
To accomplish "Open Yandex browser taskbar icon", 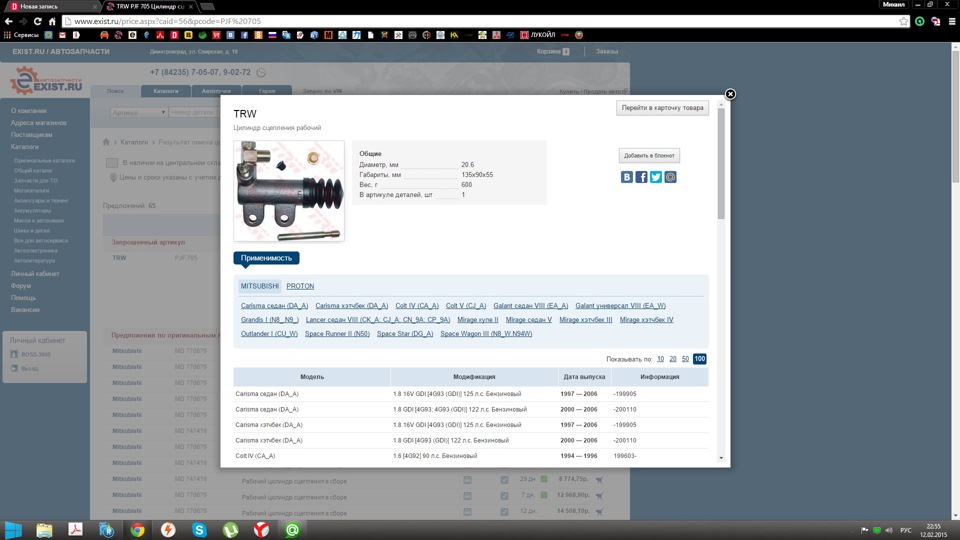I will point(261,530).
